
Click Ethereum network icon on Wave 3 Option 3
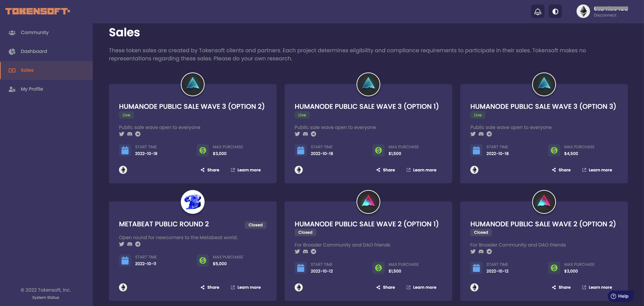[475, 170]
